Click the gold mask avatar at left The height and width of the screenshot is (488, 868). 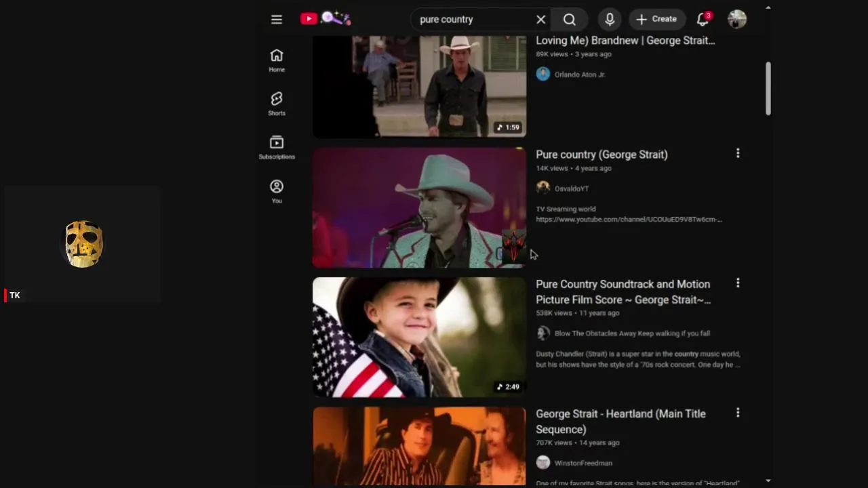point(84,244)
